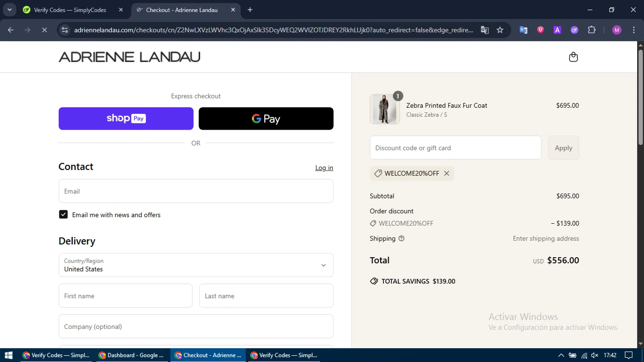This screenshot has height=362, width=644.
Task: Focus the Discount code or gift card field
Action: (456, 148)
